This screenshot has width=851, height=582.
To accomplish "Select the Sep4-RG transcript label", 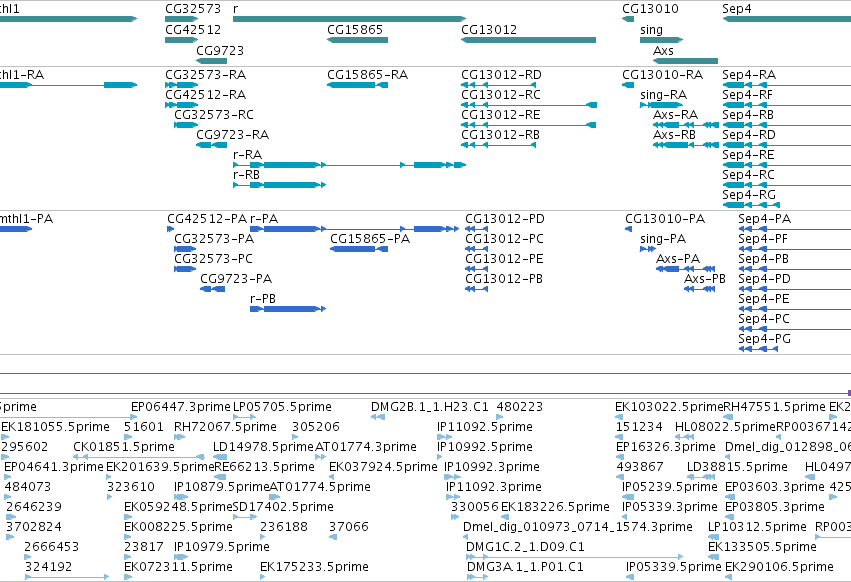I will pos(749,195).
